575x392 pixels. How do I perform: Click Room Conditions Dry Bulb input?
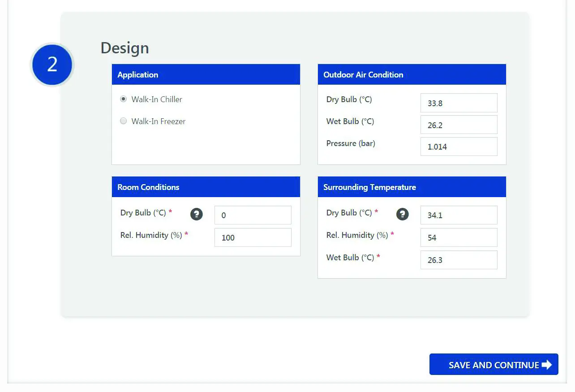click(x=253, y=215)
